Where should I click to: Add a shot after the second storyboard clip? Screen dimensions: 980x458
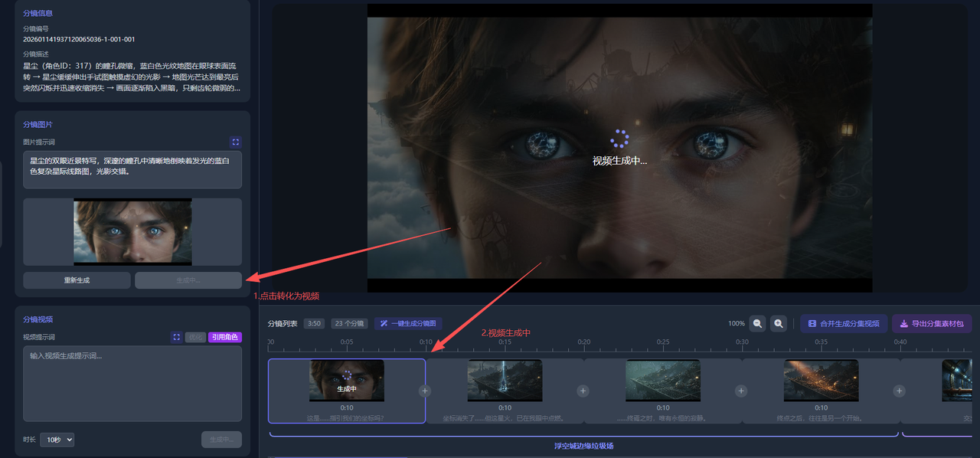583,391
